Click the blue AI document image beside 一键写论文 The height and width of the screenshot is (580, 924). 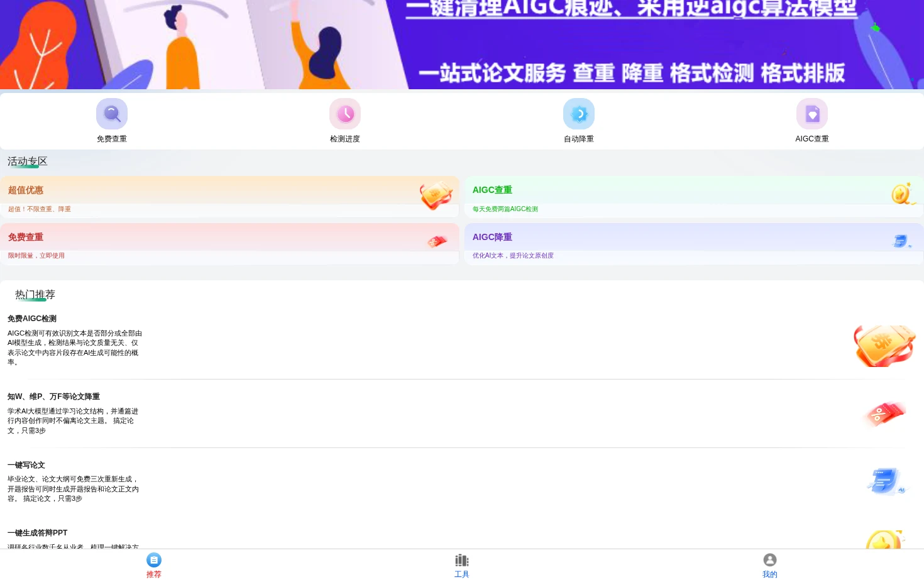[x=886, y=481]
